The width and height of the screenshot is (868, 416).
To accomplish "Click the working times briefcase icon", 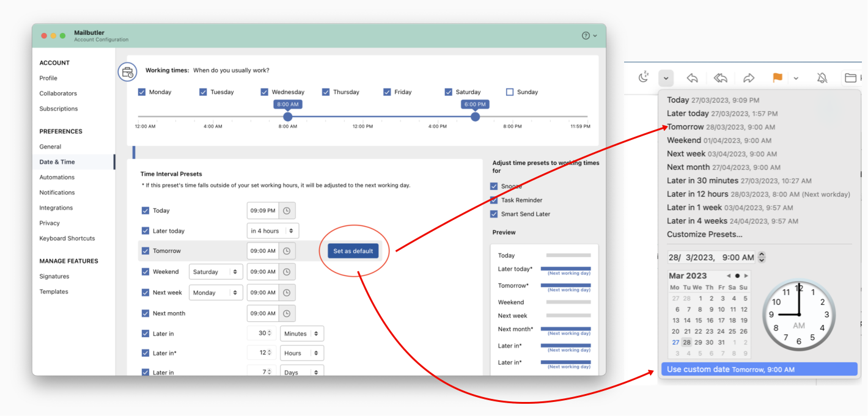I will [127, 72].
